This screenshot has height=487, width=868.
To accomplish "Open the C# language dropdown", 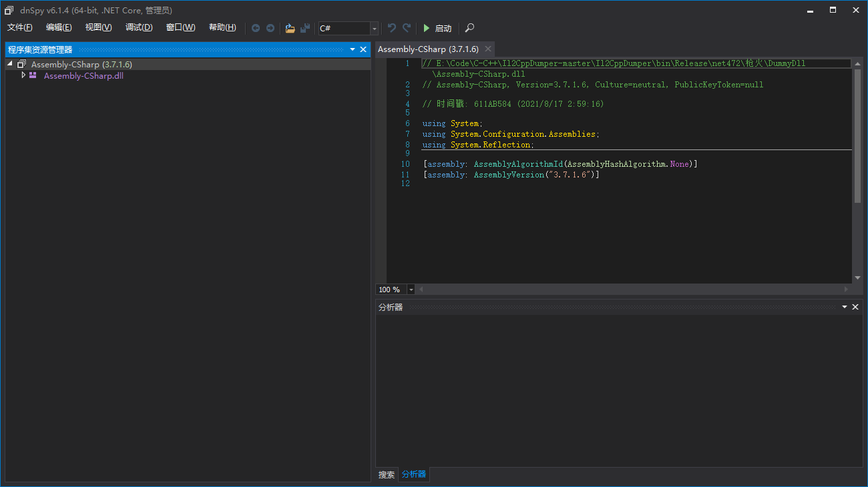I will (x=374, y=28).
